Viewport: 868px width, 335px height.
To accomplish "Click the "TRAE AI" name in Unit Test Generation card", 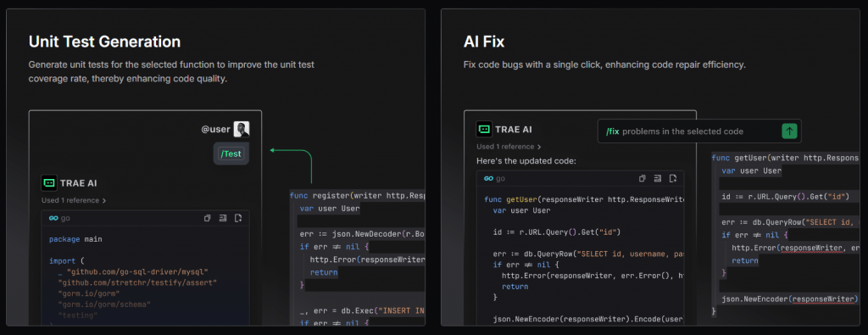I will click(79, 182).
